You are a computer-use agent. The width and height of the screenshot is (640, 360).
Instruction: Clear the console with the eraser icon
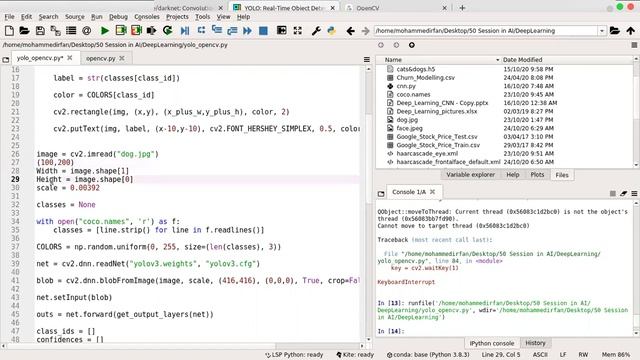[x=623, y=193]
